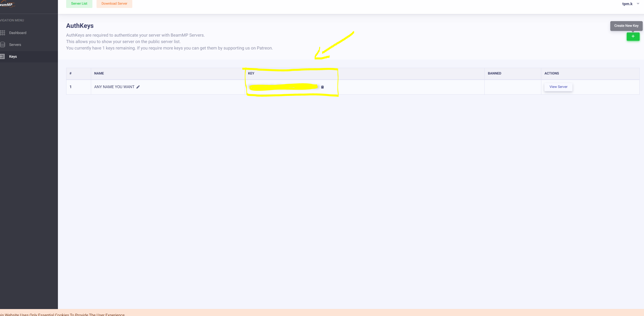Image resolution: width=644 pixels, height=316 pixels.
Task: Edit key name with the pencil icon
Action: click(138, 87)
